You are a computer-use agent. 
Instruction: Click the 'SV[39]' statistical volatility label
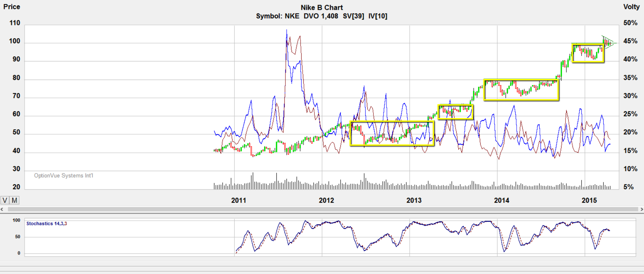[353, 16]
